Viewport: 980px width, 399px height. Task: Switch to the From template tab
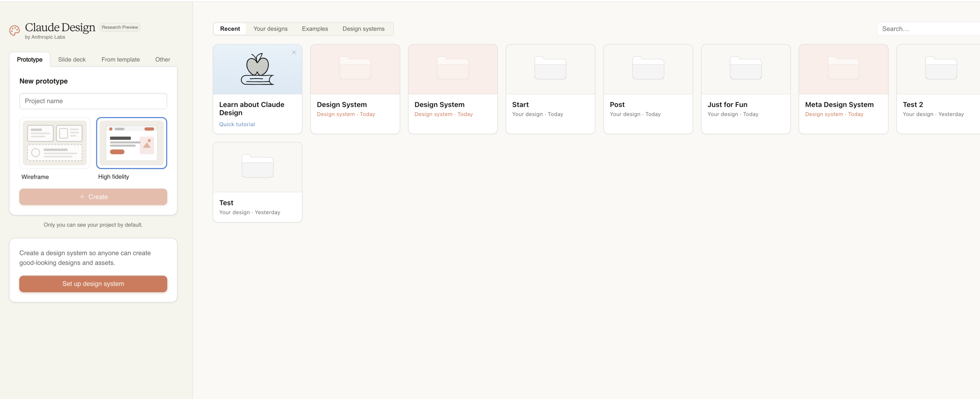121,59
